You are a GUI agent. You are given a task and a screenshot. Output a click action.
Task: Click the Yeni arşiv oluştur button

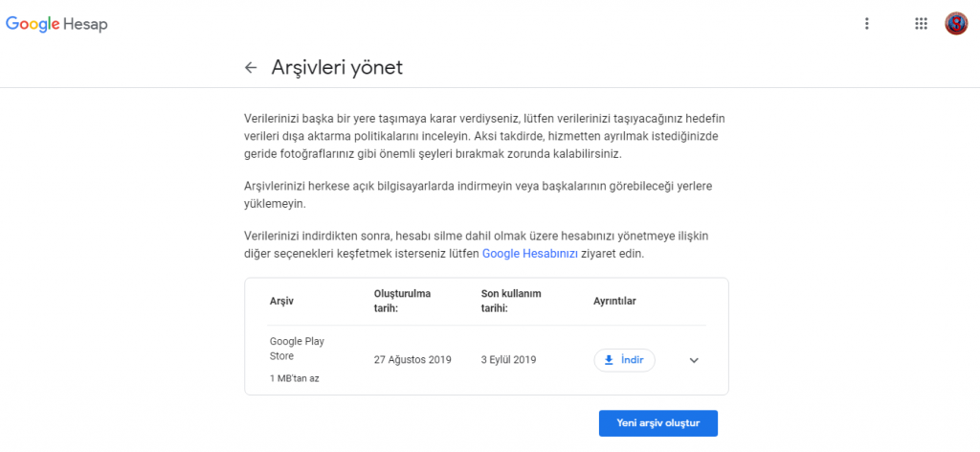click(658, 423)
